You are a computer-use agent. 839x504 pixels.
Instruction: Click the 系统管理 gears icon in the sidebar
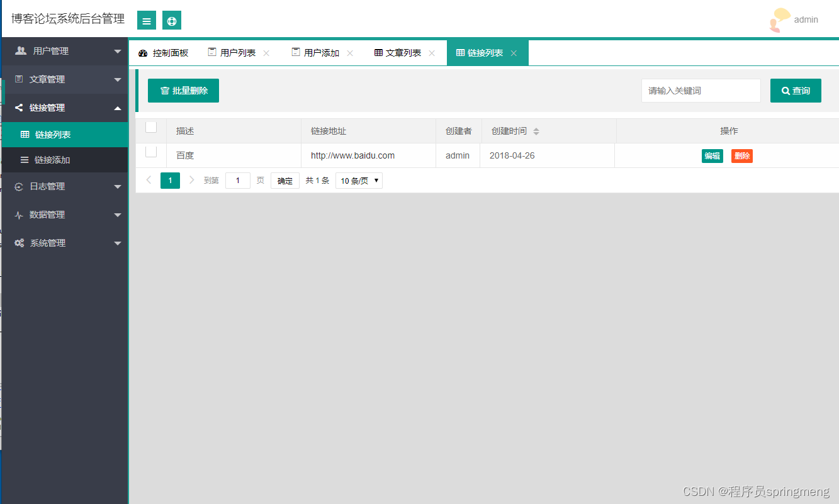[20, 243]
